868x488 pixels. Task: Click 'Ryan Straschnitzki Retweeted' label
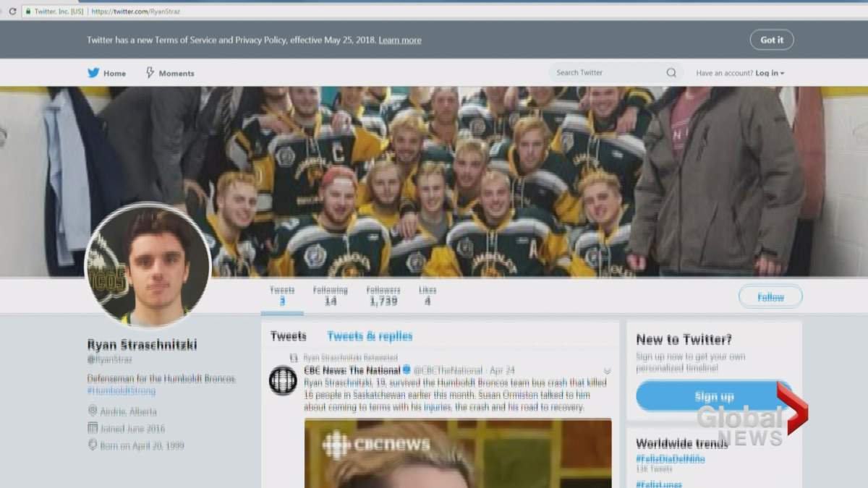[350, 358]
